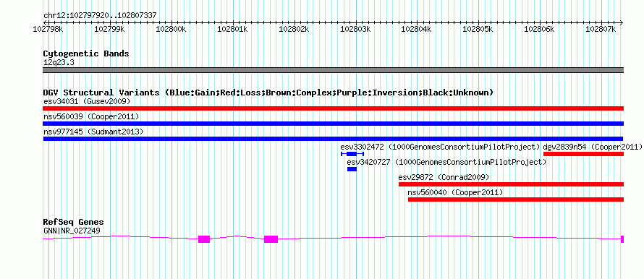Click the 102804k ruler tick label
This screenshot has height=279, width=644.
tap(417, 29)
